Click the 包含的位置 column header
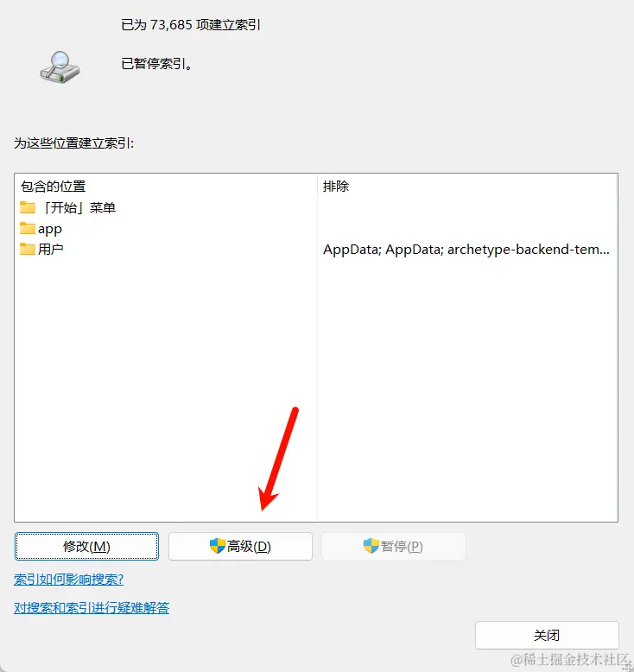This screenshot has height=672, width=634. pyautogui.click(x=54, y=187)
